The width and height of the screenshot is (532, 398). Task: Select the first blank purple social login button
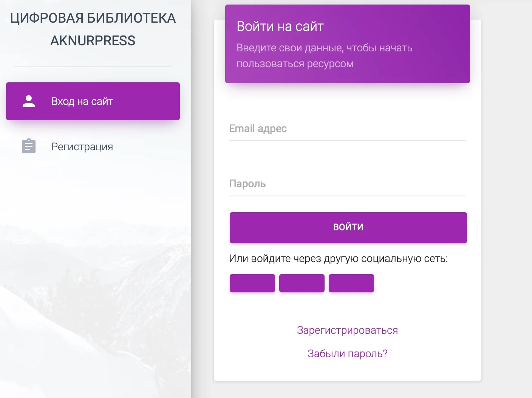point(252,283)
